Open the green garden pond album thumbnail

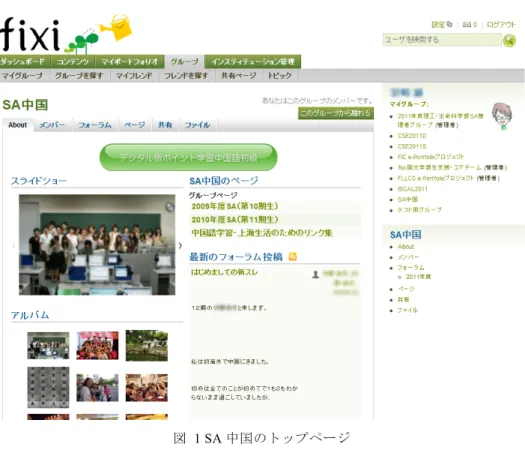tap(147, 346)
